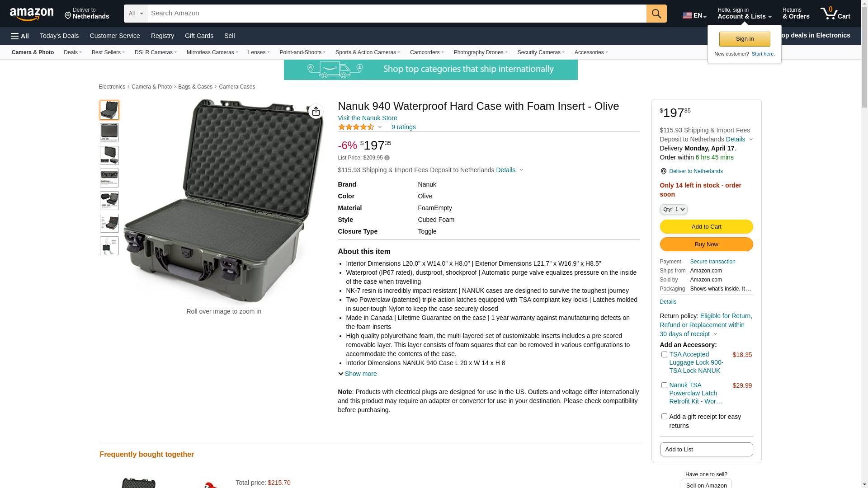Open the All hamburger menu
The width and height of the screenshot is (868, 488).
point(20,36)
